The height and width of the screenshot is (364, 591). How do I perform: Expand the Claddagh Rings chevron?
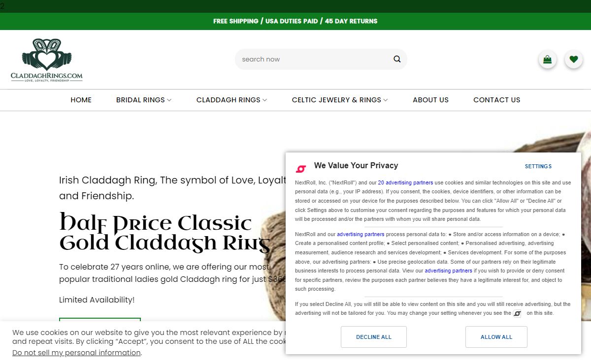[x=264, y=100]
